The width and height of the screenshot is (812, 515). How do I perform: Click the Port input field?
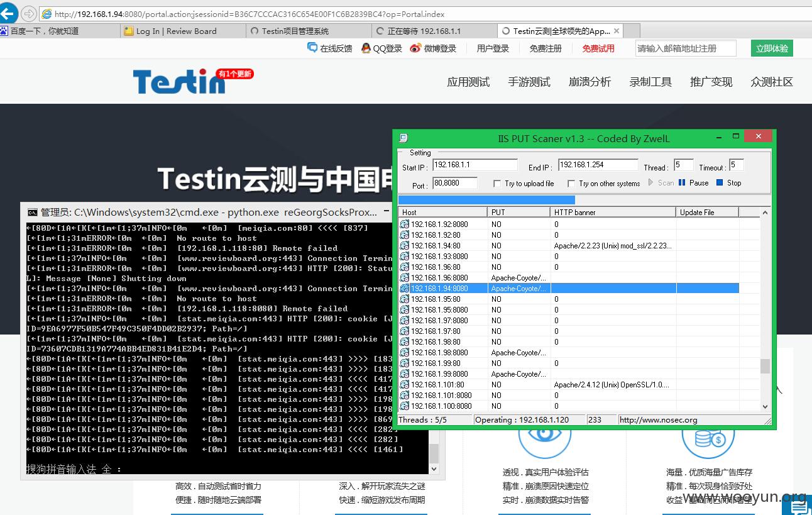[454, 184]
